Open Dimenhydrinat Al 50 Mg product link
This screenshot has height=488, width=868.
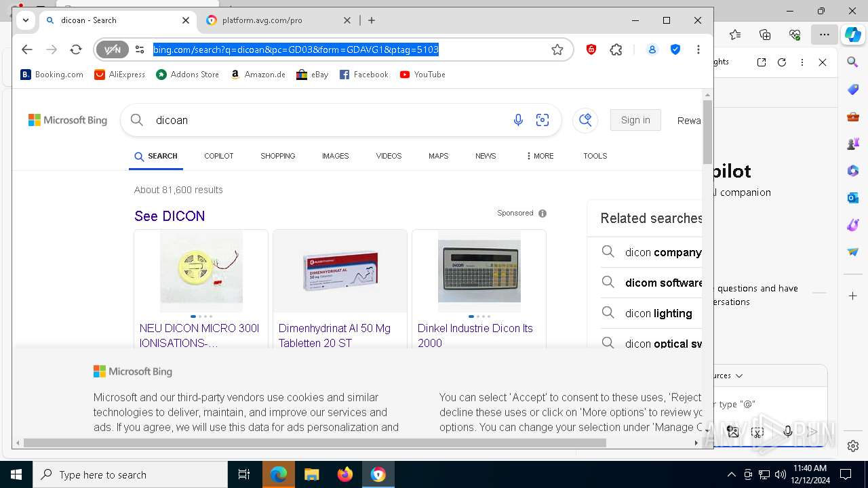click(x=334, y=335)
